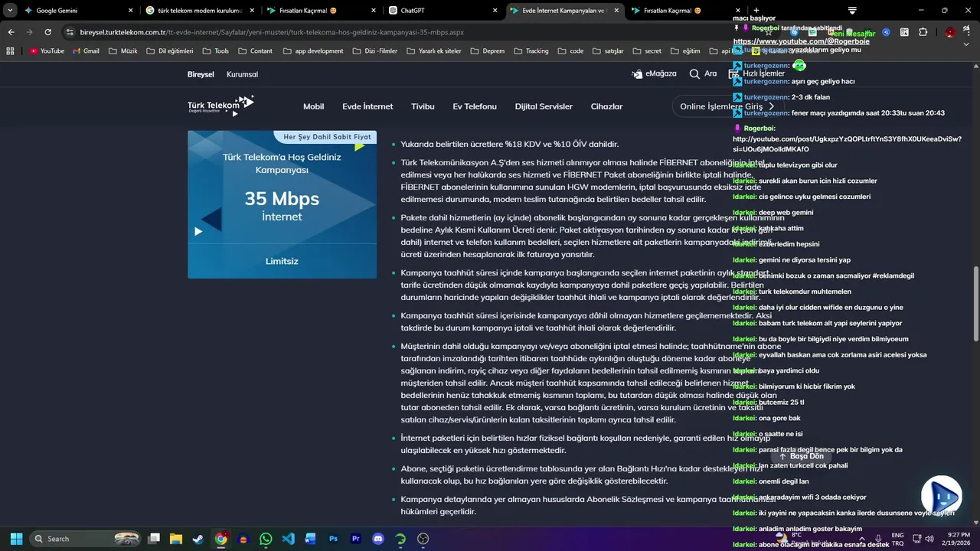This screenshot has height=551, width=980.
Task: Open the satışlar bookmark folder
Action: pos(607,51)
